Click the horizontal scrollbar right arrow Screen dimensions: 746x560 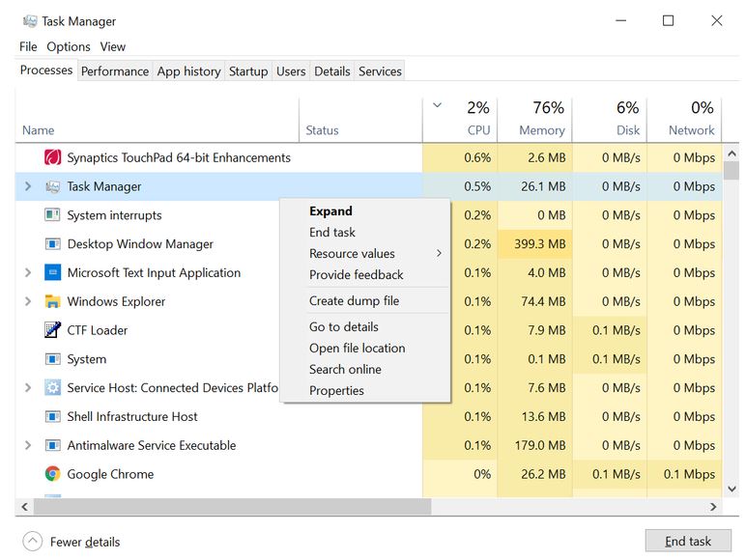tap(713, 507)
